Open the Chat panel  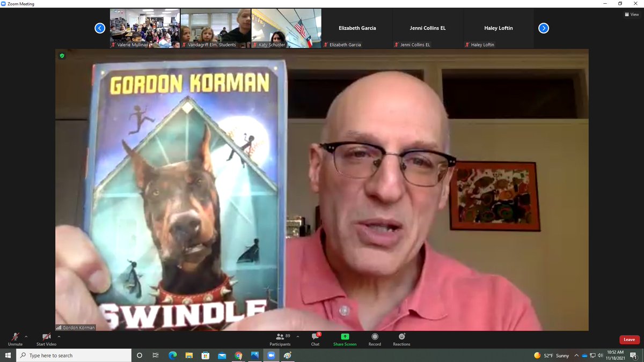(x=315, y=339)
